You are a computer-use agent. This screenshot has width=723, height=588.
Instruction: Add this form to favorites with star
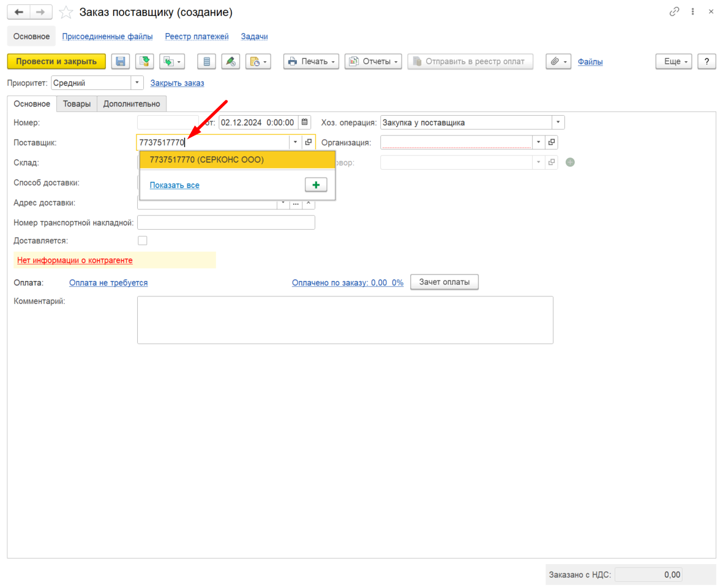tap(66, 12)
